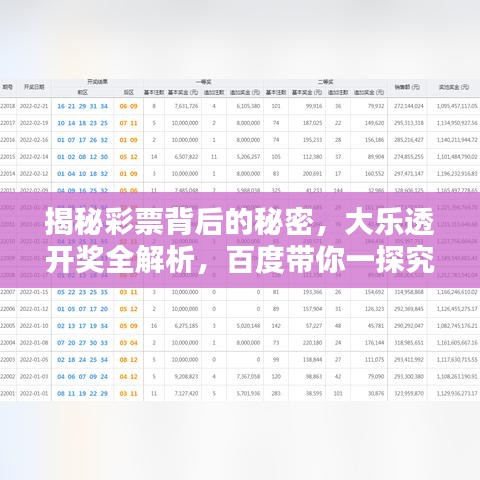Viewport: 480px width, 480px height.
Task: Click first prize amount 6,507,822
Action: point(186,157)
